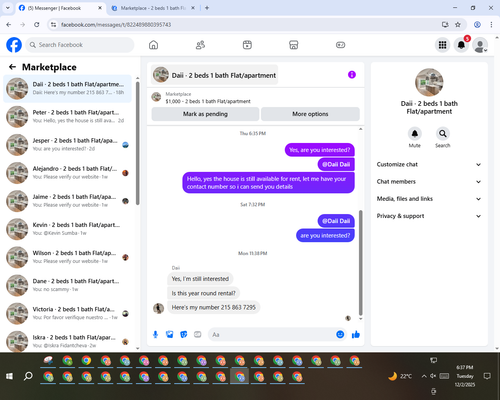Open the $1,000 Marketplace listing link
This screenshot has width=500, height=400.
(x=208, y=101)
